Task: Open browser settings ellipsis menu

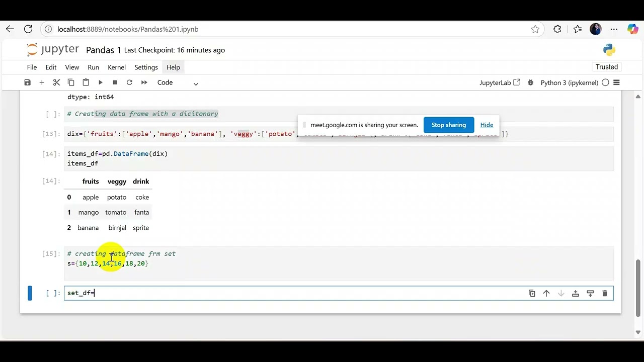Action: 614,29
